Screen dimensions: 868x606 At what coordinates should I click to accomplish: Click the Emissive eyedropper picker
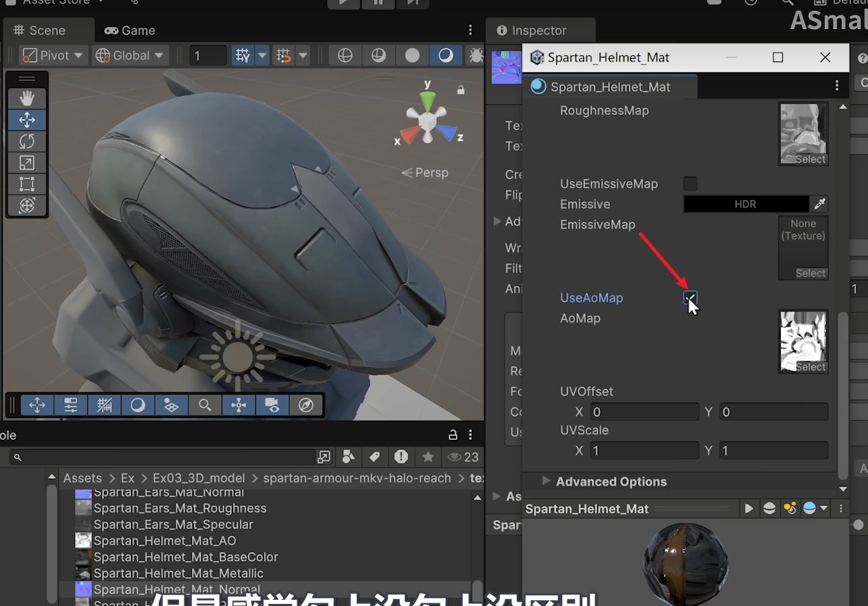click(x=819, y=204)
